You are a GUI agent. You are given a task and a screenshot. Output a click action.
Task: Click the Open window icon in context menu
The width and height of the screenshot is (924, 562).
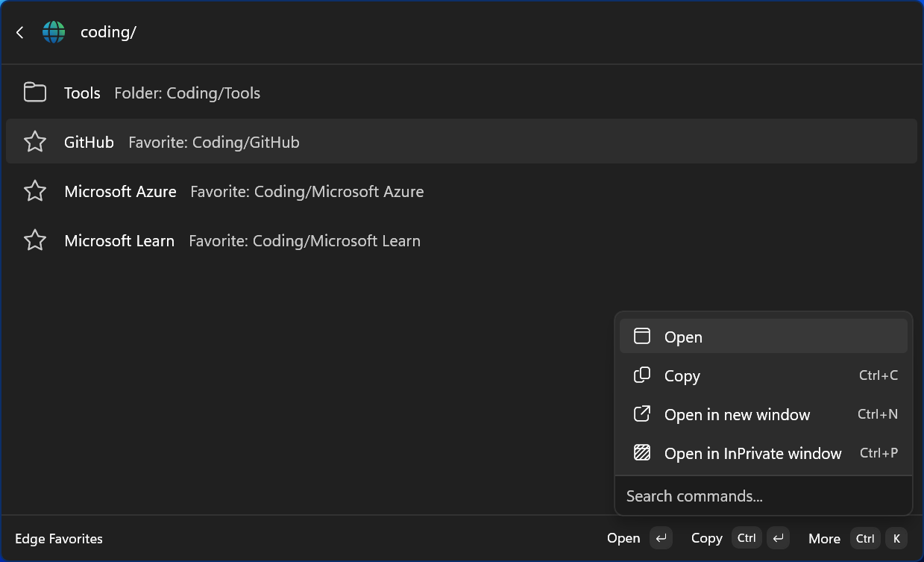click(642, 337)
